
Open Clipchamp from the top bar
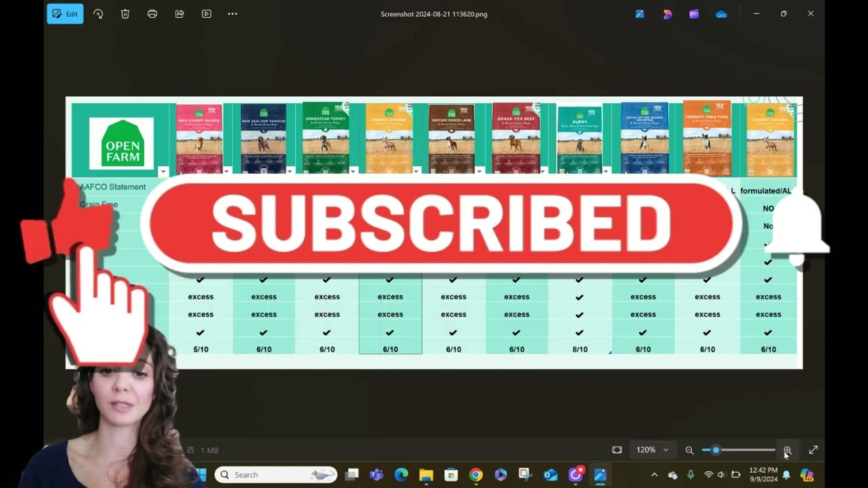tap(694, 14)
